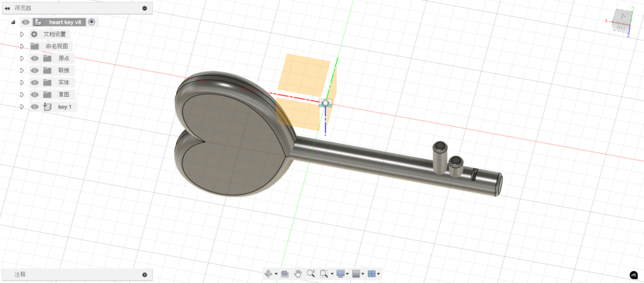The image size is (644, 283).
Task: Select the Zoom magnifier tool
Action: [311, 274]
